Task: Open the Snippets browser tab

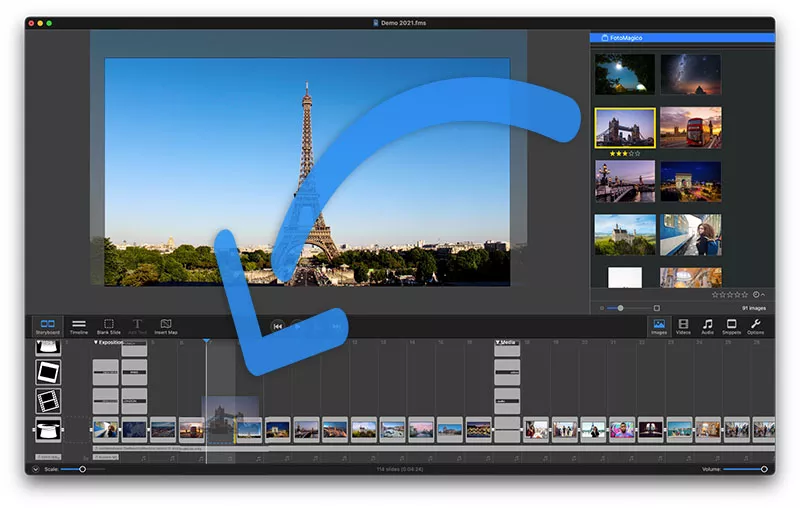Action: (x=731, y=326)
